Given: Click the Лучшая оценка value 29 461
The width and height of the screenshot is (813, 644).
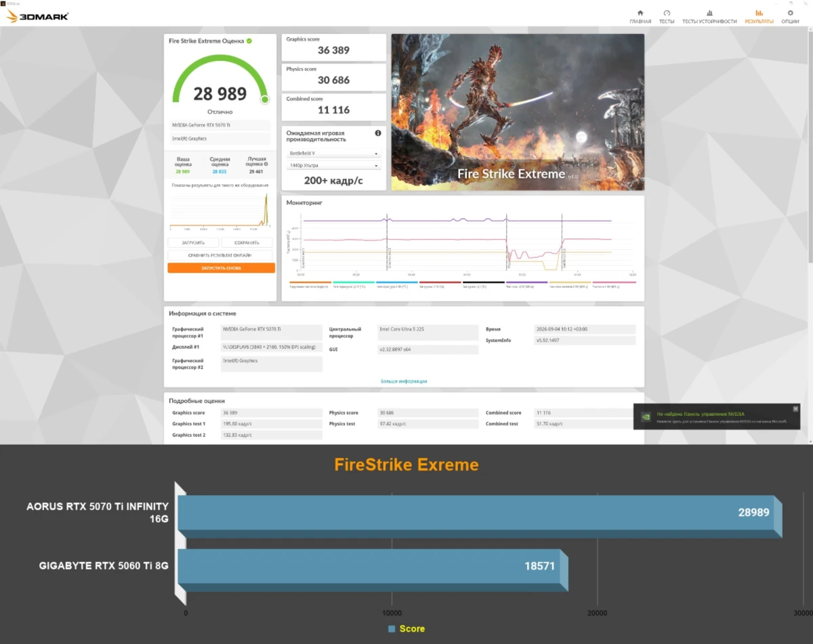Looking at the screenshot, I should click(x=255, y=172).
